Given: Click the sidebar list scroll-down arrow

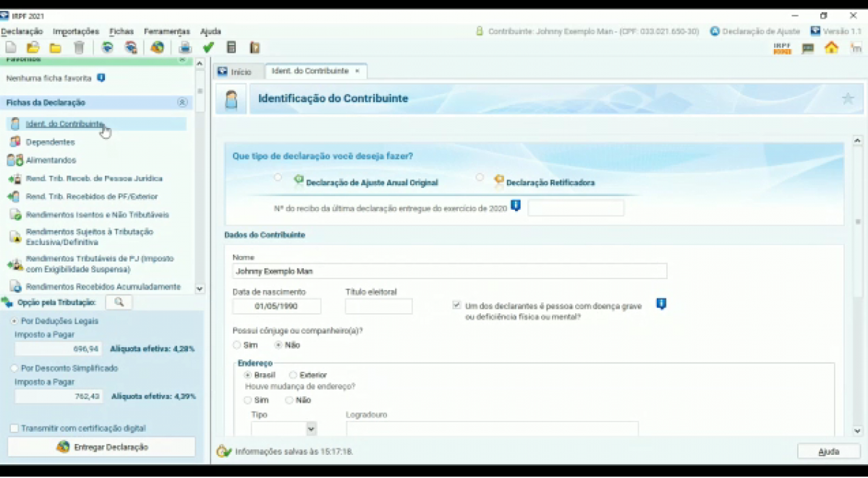Looking at the screenshot, I should coord(200,288).
